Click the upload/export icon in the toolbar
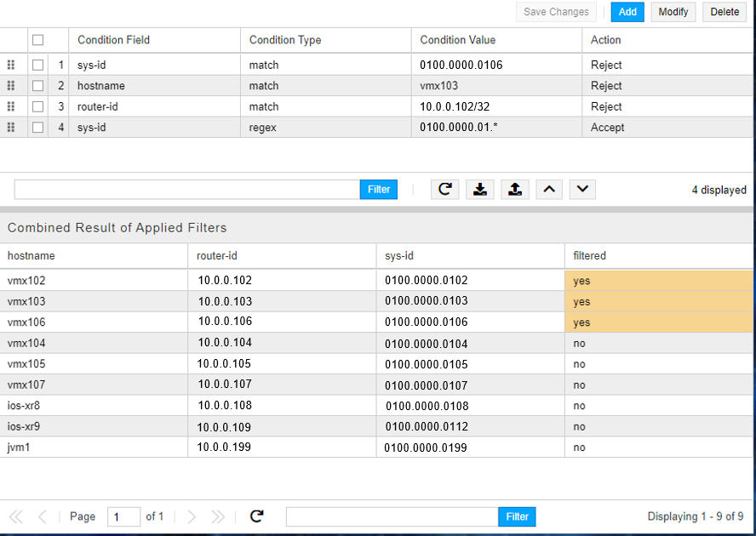Viewport: 756px width, 536px height. point(514,190)
